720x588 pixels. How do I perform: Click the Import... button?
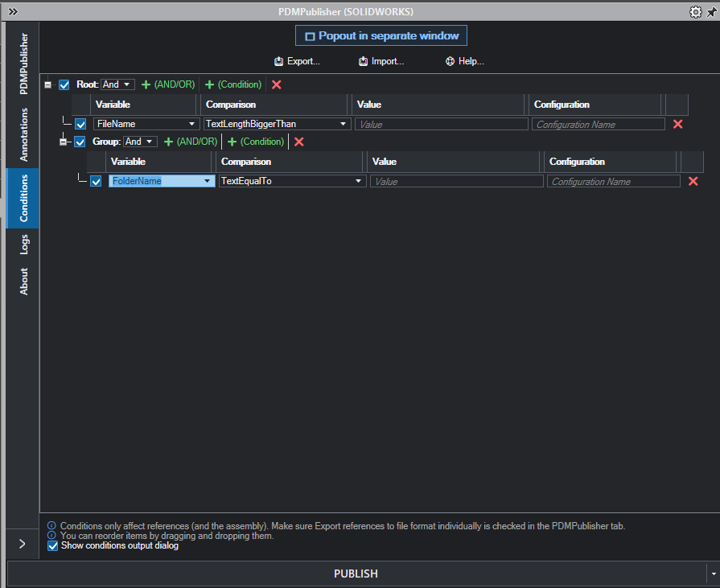point(381,61)
